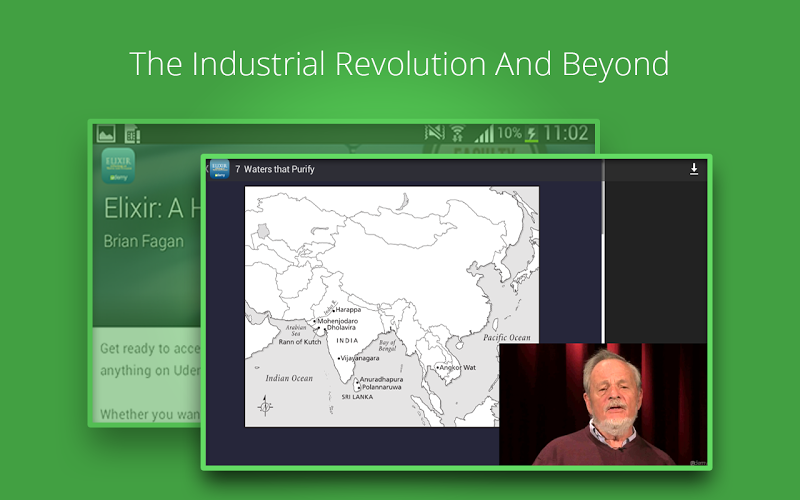Tap the Asia map slide image
The width and height of the screenshot is (800, 500).
(x=392, y=307)
